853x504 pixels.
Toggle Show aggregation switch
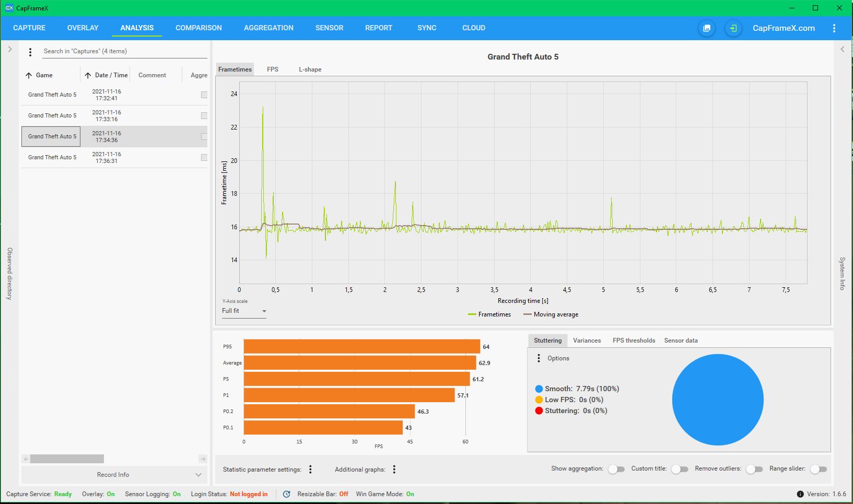(616, 469)
